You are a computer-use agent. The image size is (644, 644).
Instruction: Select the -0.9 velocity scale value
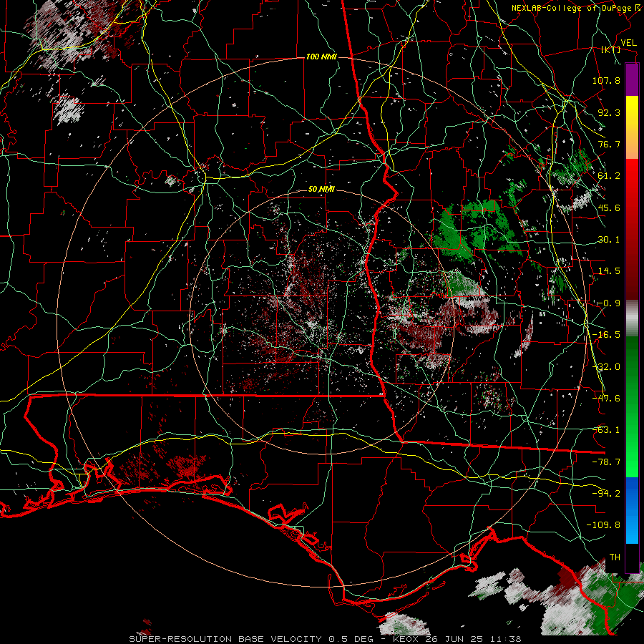point(609,303)
